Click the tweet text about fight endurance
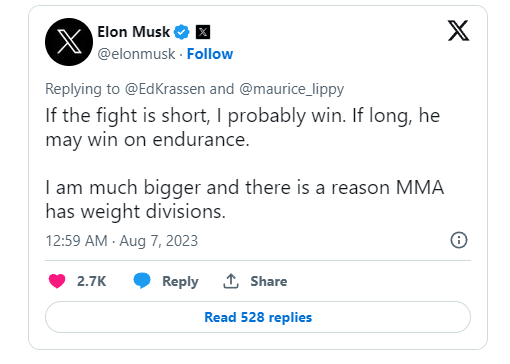The image size is (510, 364). coord(243,128)
